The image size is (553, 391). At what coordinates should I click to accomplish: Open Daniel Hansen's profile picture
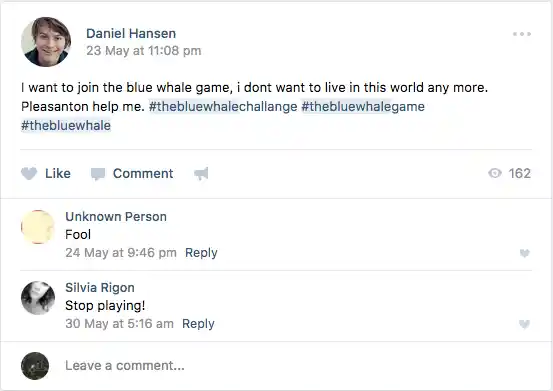point(46,42)
